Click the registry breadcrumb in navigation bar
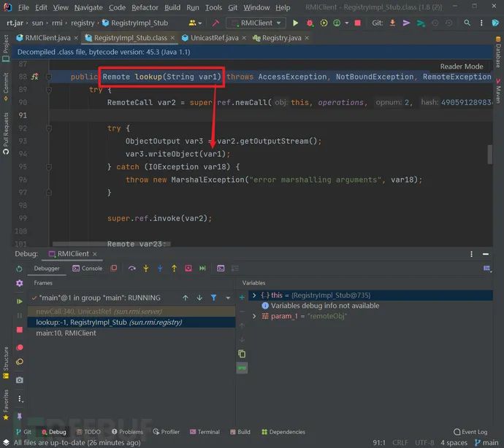Image resolution: width=504 pixels, height=448 pixels. pyautogui.click(x=83, y=23)
